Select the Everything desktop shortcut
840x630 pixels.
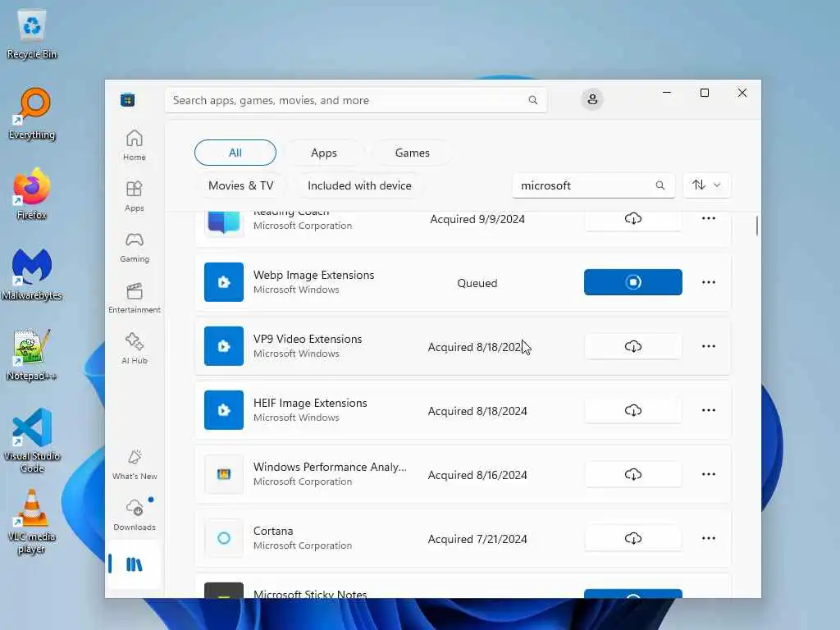32,114
